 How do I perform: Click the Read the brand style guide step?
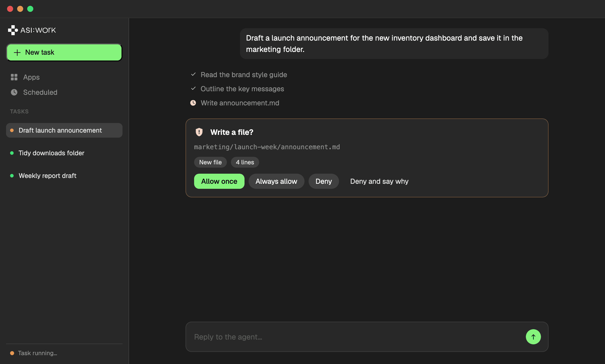pyautogui.click(x=244, y=75)
